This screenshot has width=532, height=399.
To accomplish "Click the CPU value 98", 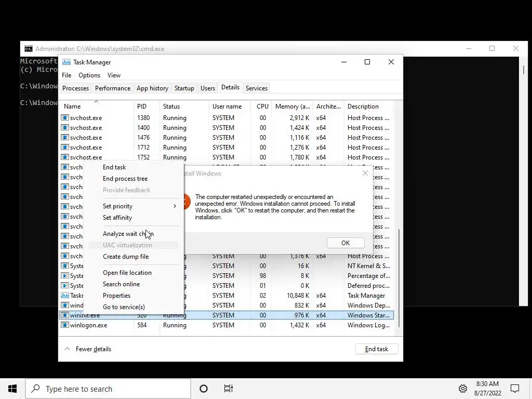I will (262, 276).
